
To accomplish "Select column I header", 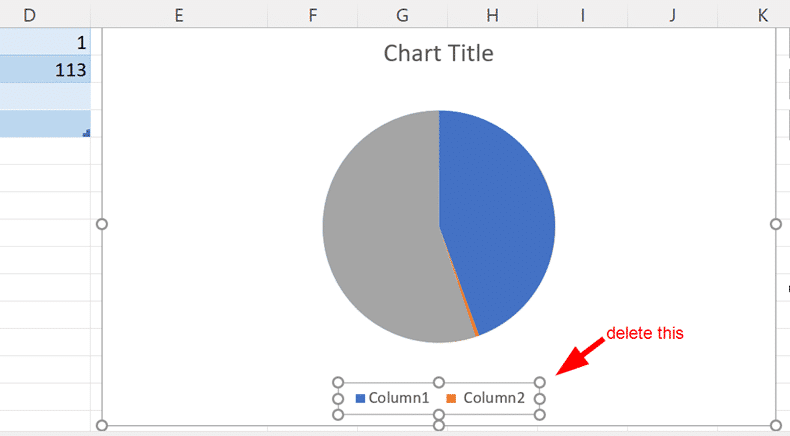I will (583, 15).
